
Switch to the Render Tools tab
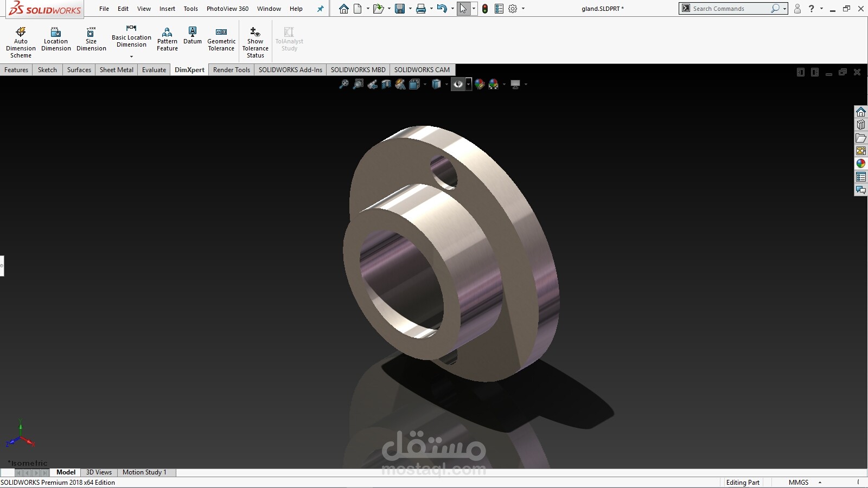click(x=232, y=70)
